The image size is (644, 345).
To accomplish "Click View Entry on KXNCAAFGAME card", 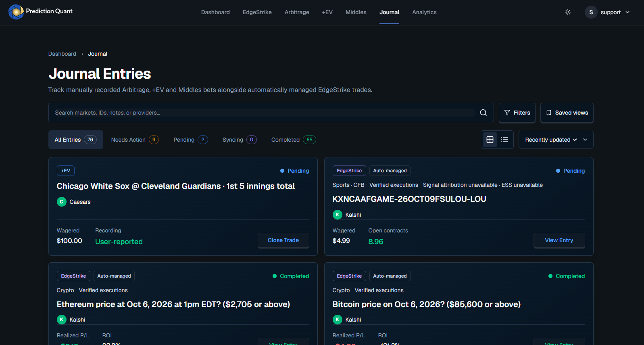I will [559, 240].
